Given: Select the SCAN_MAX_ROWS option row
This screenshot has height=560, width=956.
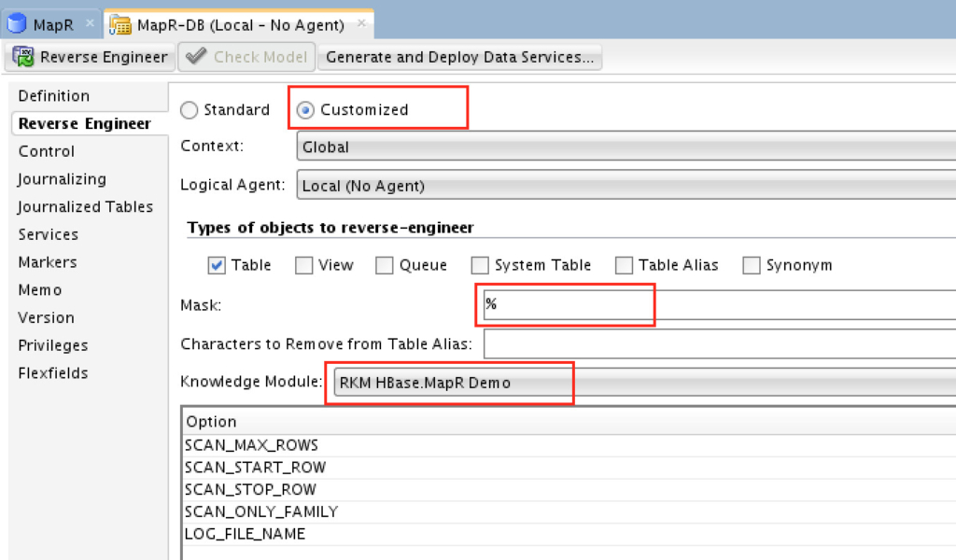Looking at the screenshot, I should click(x=569, y=445).
